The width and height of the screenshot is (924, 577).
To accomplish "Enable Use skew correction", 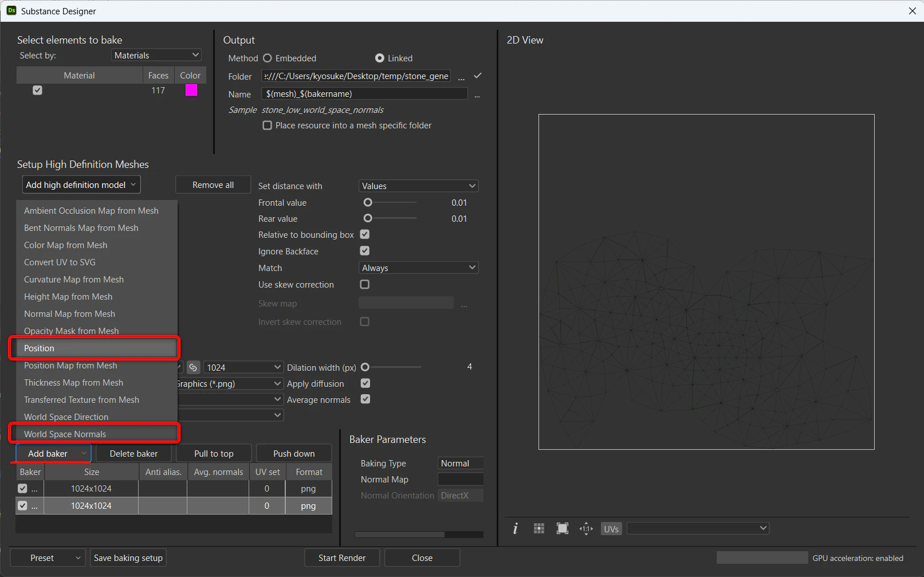I will pyautogui.click(x=365, y=284).
